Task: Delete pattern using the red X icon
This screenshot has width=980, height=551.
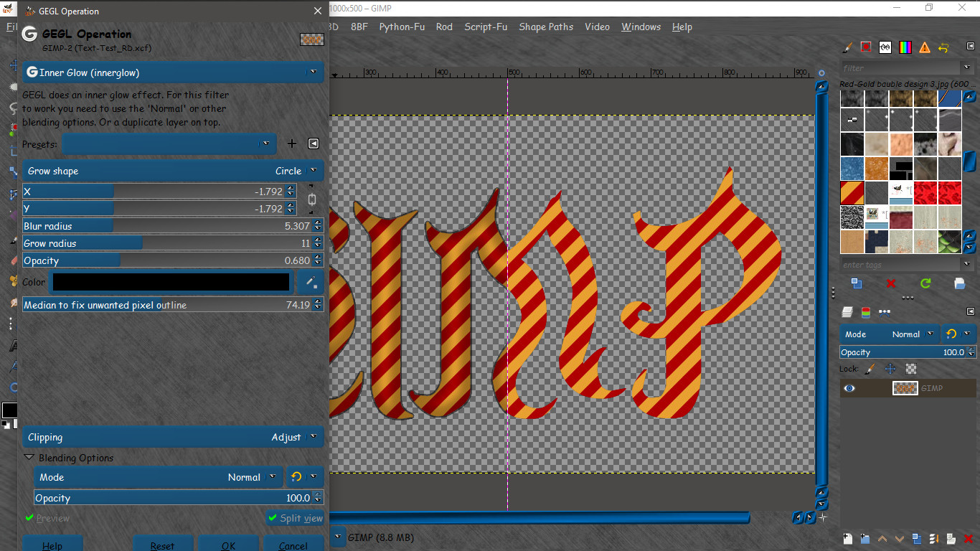Action: 891,283
